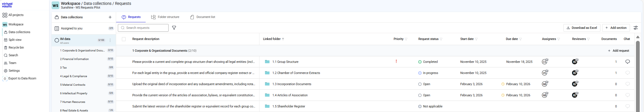The image size is (644, 112).
Task: Click the vertical scrollbar of the requests table
Action: point(638,76)
